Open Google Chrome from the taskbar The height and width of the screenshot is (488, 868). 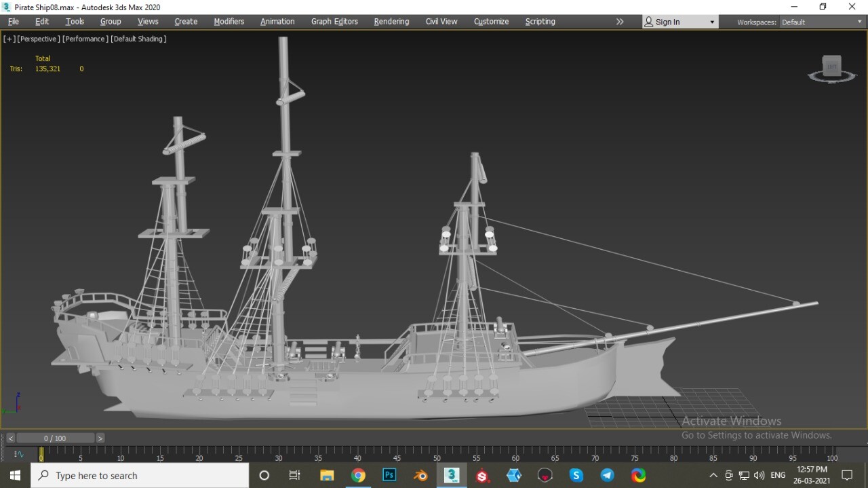pyautogui.click(x=358, y=475)
